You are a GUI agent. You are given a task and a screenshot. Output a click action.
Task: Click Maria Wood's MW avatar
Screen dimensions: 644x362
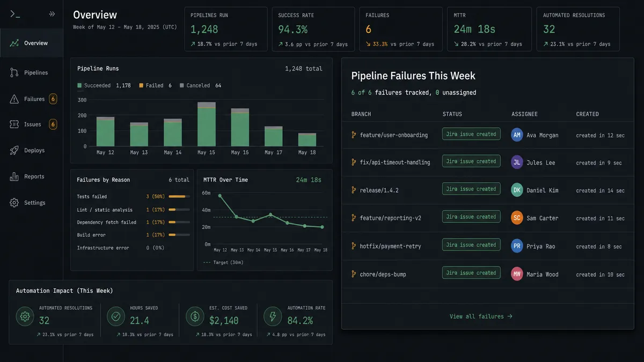click(517, 274)
